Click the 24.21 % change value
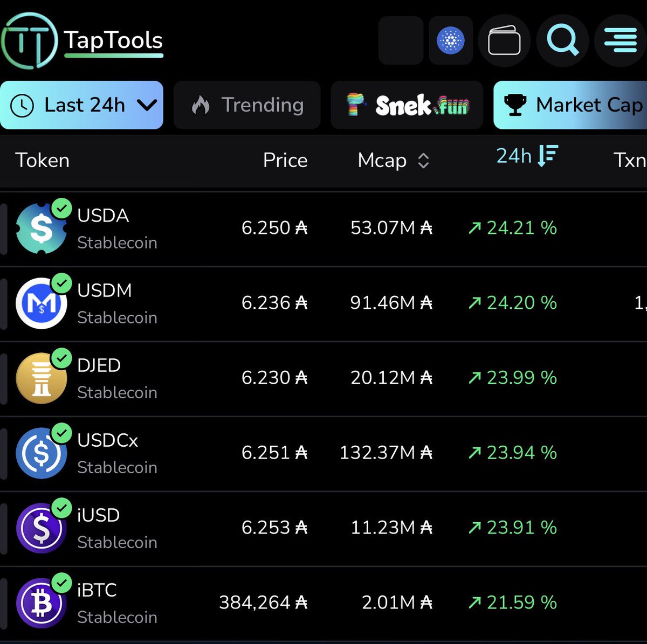The height and width of the screenshot is (644, 647). (513, 228)
